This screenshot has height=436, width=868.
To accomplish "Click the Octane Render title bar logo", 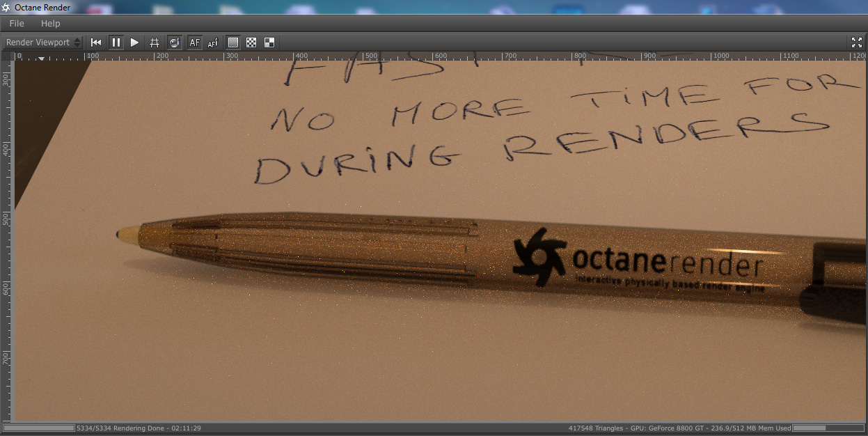I will (6, 8).
